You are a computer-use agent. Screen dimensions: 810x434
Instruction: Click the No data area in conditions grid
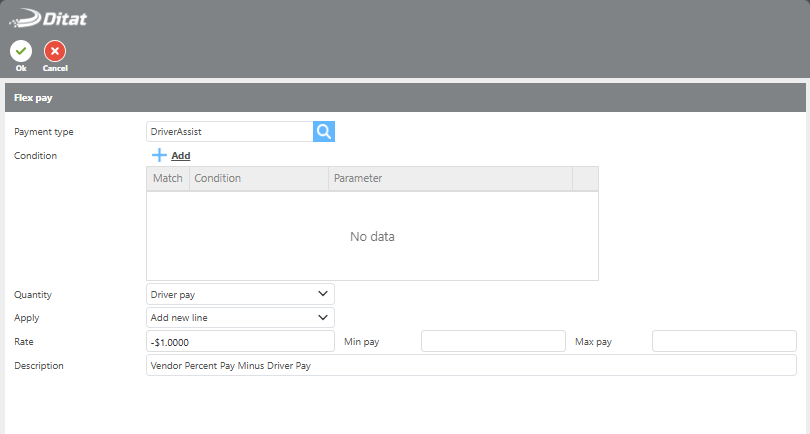372,237
